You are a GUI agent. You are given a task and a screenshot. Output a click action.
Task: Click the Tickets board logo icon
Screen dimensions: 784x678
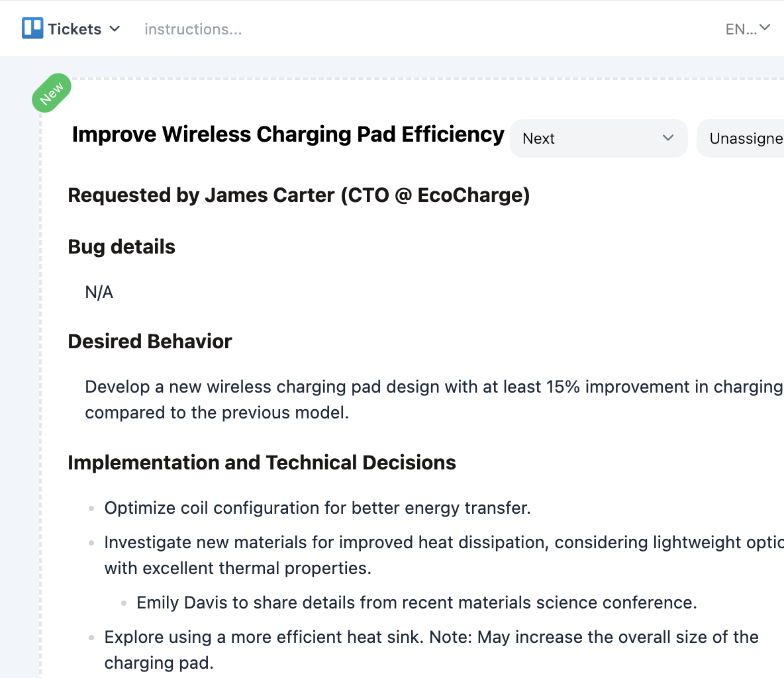32,28
